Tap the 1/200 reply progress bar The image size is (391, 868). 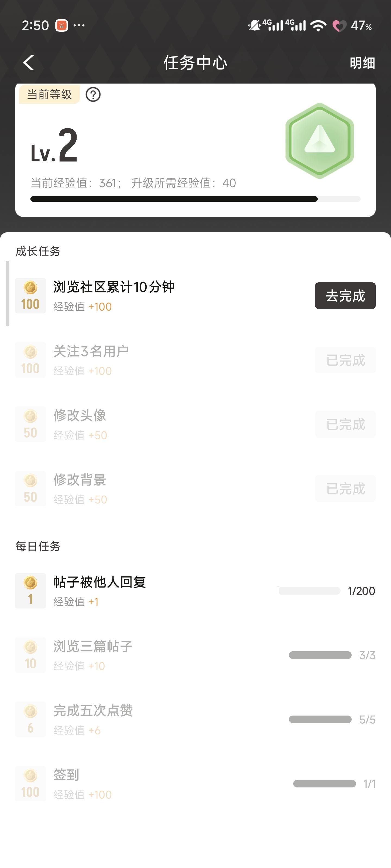click(309, 591)
